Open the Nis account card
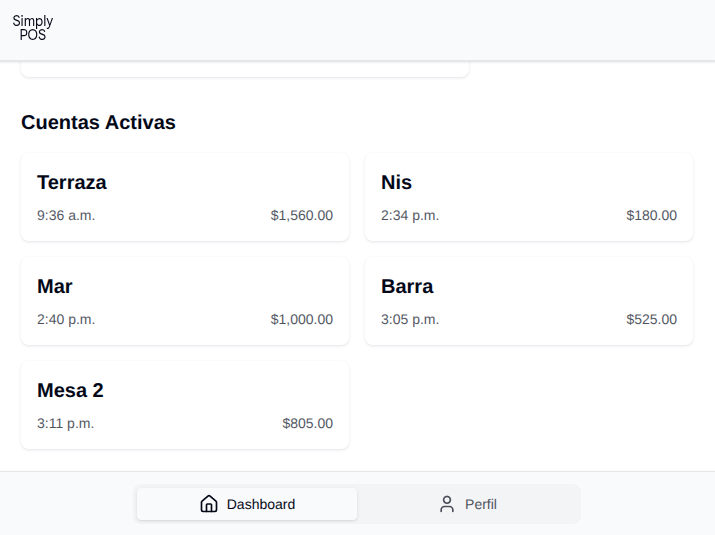 click(529, 197)
